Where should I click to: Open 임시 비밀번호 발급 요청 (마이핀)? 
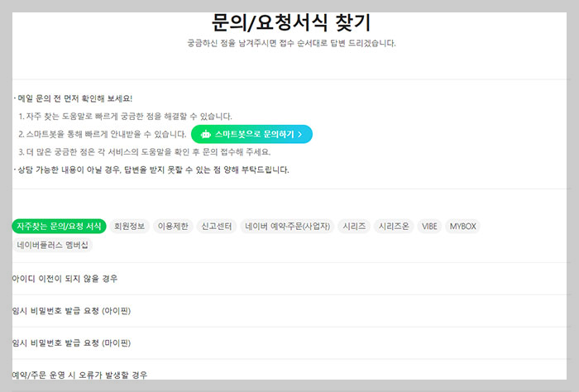click(x=71, y=343)
